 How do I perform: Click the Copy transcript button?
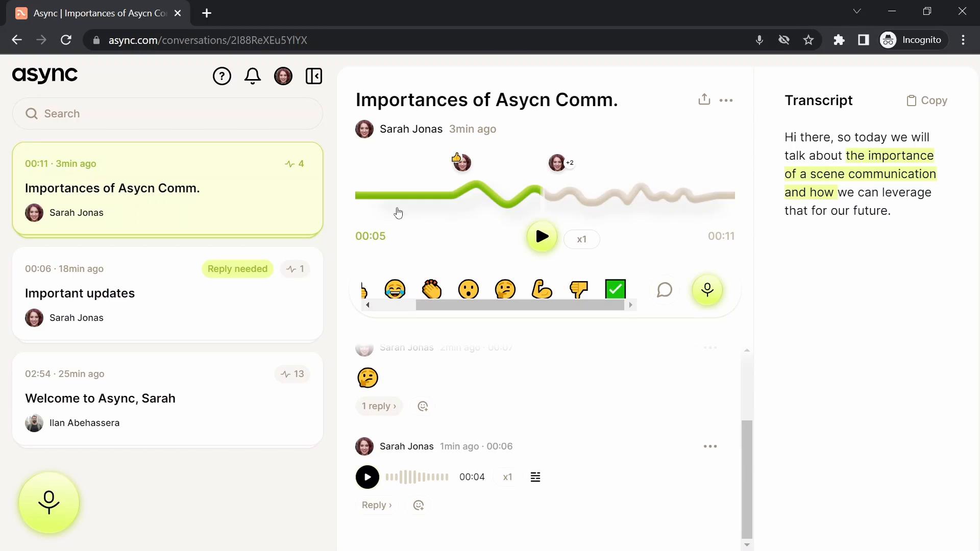click(x=929, y=100)
